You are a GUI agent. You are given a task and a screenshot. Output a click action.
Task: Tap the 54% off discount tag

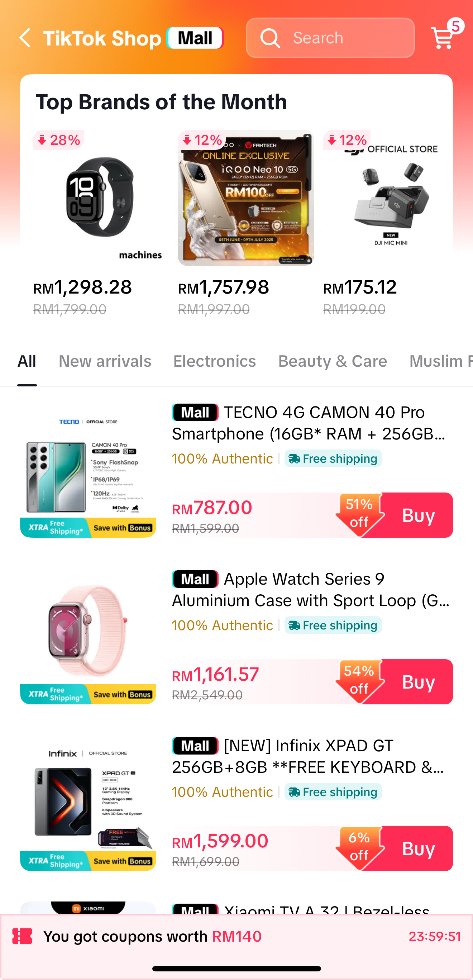click(359, 680)
